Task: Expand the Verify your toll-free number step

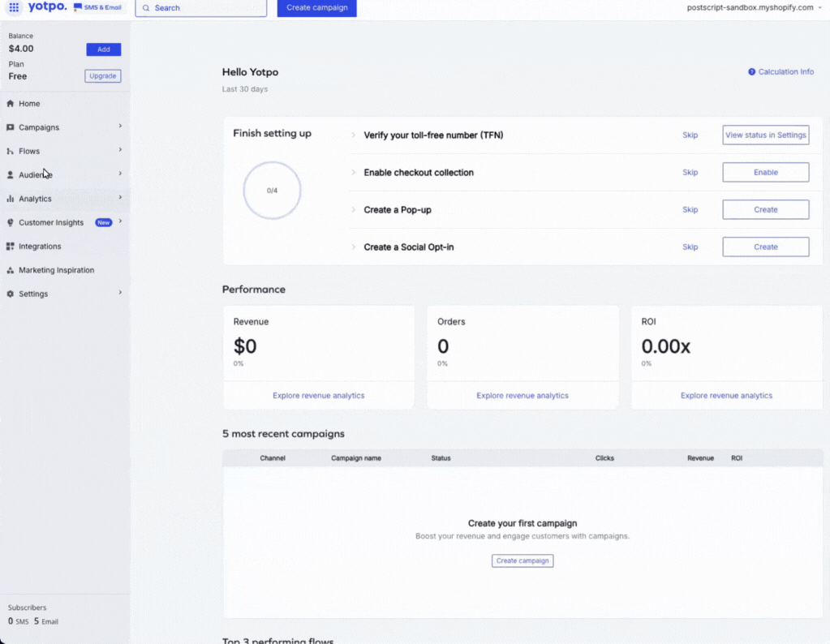Action: click(354, 135)
